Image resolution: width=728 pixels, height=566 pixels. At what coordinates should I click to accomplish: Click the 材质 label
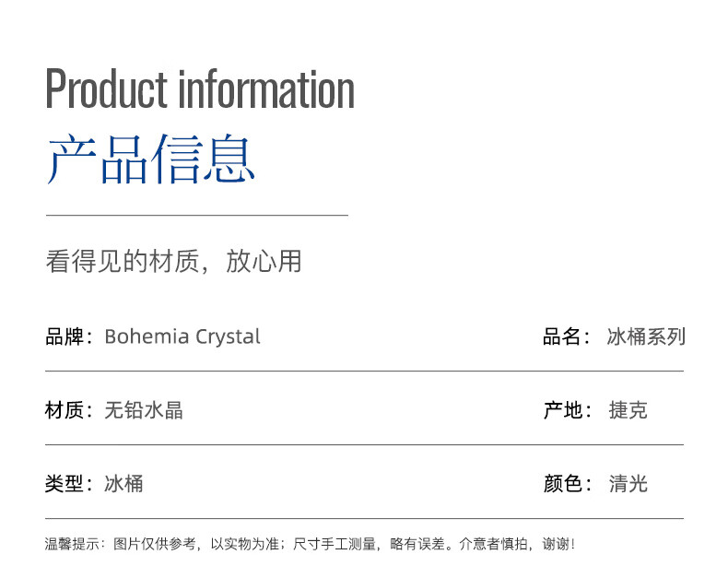65,410
